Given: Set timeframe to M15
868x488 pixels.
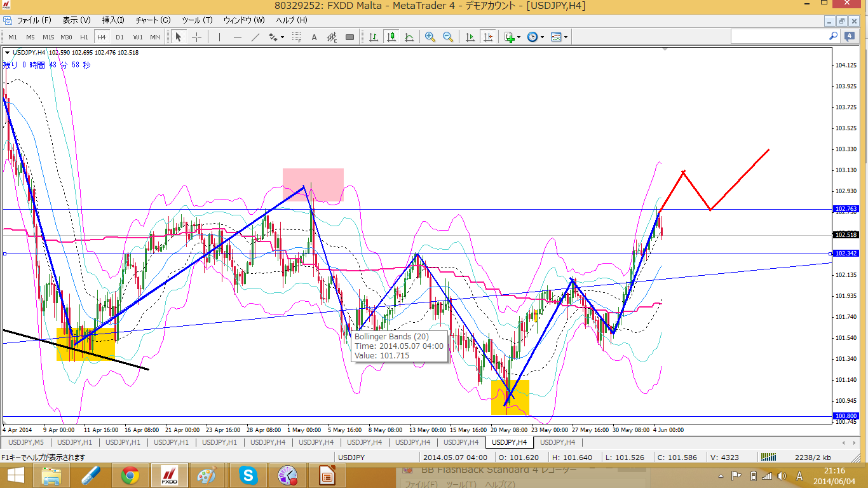Looking at the screenshot, I should [48, 37].
